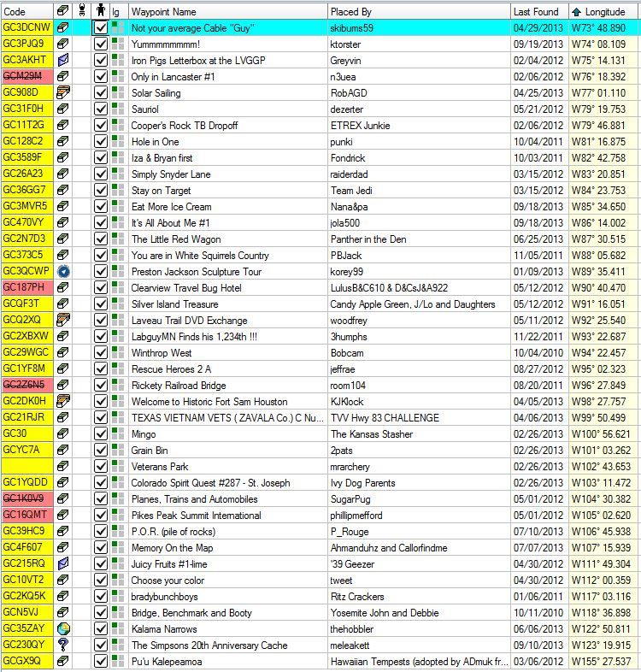Click the multi-cache icon in Solar Sailing row

[x=62, y=93]
